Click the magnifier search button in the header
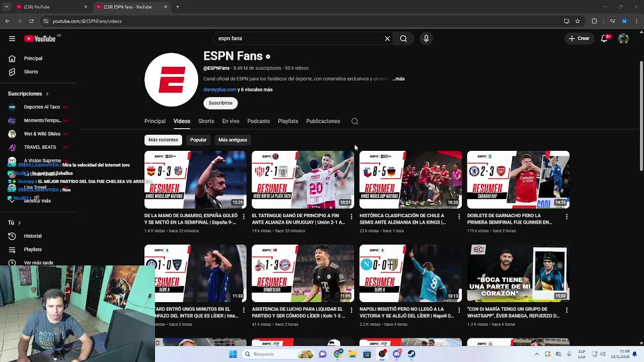The width and height of the screenshot is (644, 362). 404,38
